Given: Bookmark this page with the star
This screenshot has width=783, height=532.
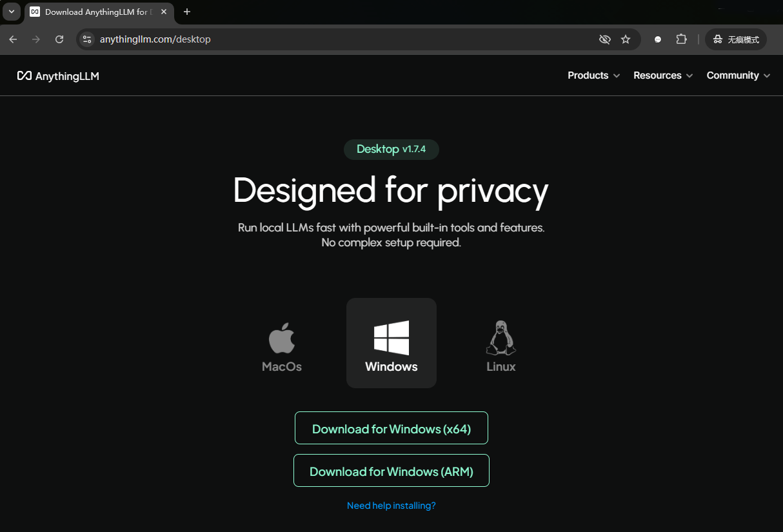Looking at the screenshot, I should pos(626,39).
